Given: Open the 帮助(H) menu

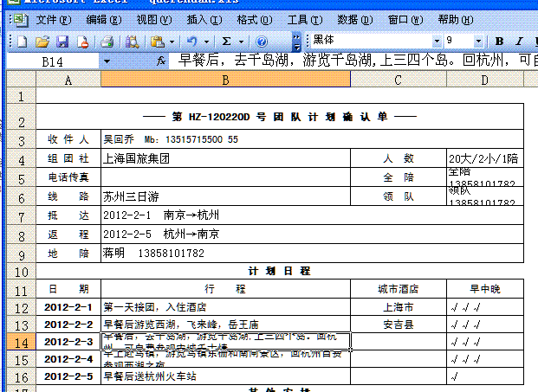Looking at the screenshot, I should coord(456,20).
